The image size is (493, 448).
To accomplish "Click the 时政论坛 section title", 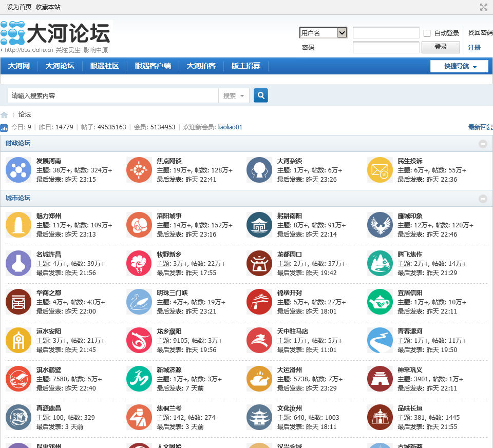I will click(x=18, y=143).
